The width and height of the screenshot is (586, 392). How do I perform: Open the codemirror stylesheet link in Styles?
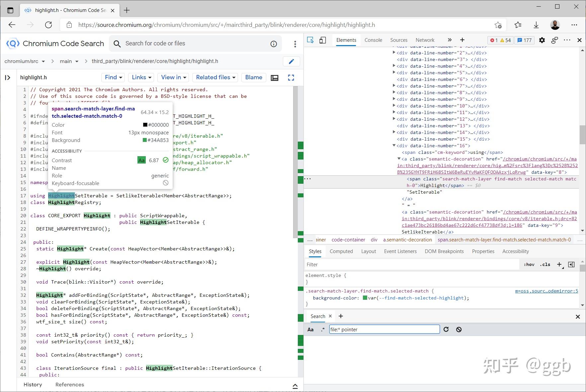[x=547, y=291]
